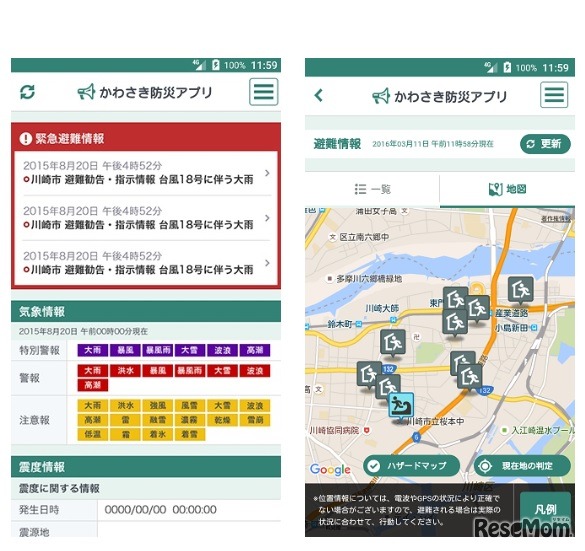Open the 凡例 legend button
The width and height of the screenshot is (585, 551).
[545, 509]
